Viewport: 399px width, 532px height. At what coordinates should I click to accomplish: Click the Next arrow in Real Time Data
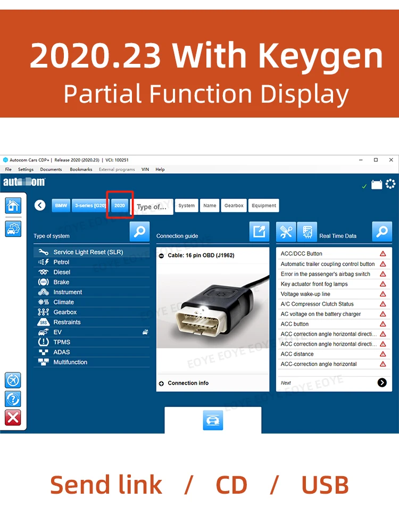382,383
